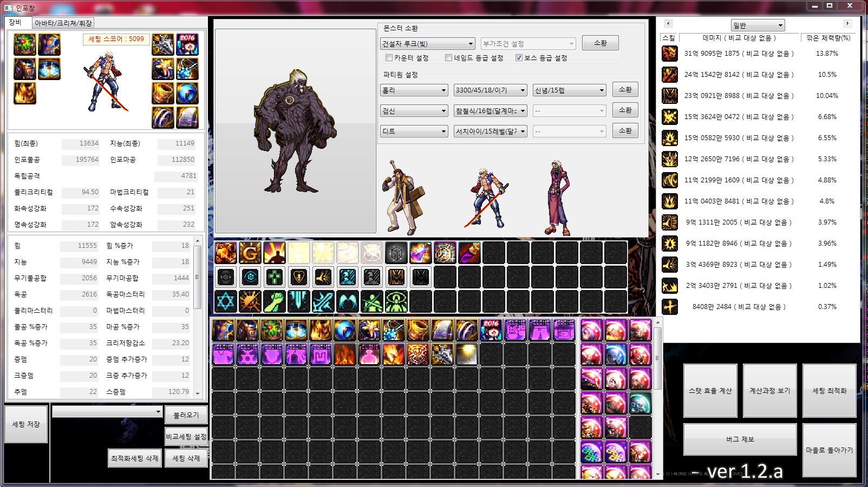The image size is (868, 487).
Task: Select the heart shield skill icon
Action: coord(299,278)
